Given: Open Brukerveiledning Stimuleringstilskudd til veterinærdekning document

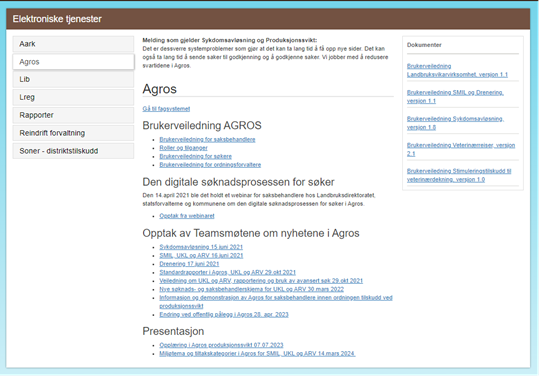Looking at the screenshot, I should (x=459, y=175).
